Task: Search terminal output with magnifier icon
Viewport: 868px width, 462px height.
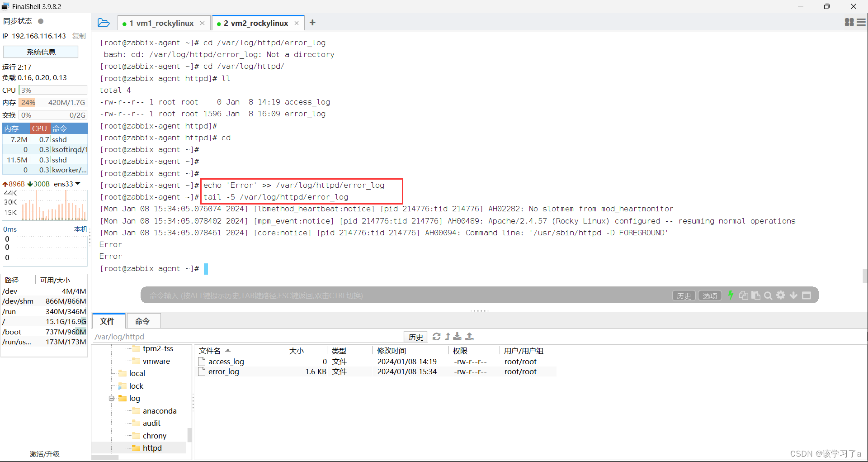Action: tap(768, 295)
